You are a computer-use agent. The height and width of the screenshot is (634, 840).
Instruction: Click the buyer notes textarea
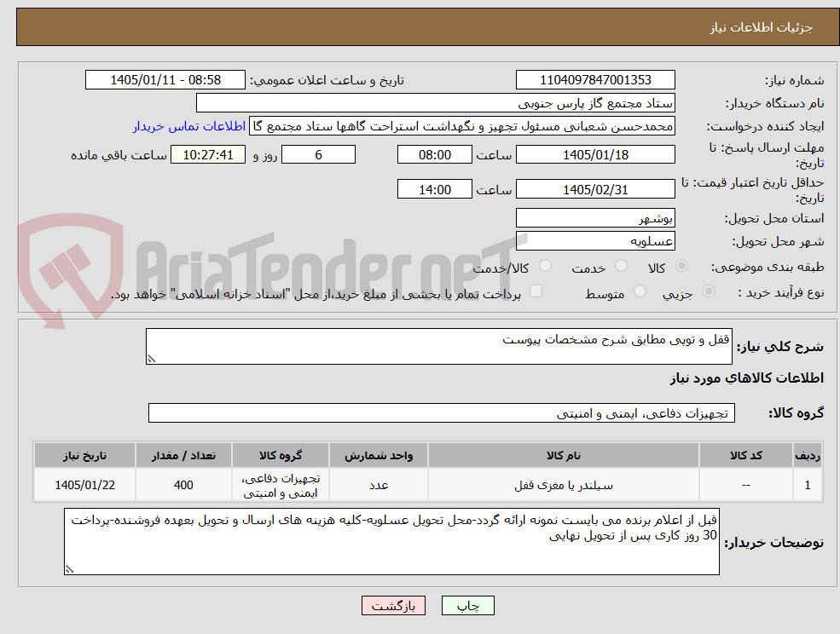point(391,542)
